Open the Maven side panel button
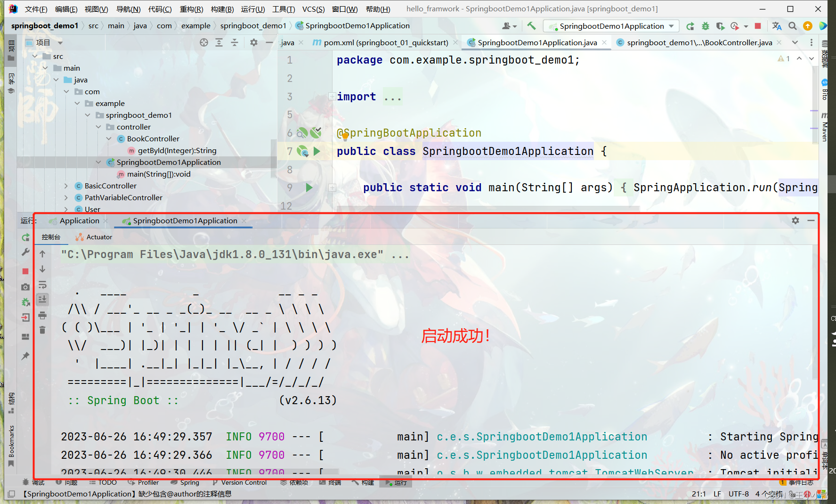 pos(824,127)
